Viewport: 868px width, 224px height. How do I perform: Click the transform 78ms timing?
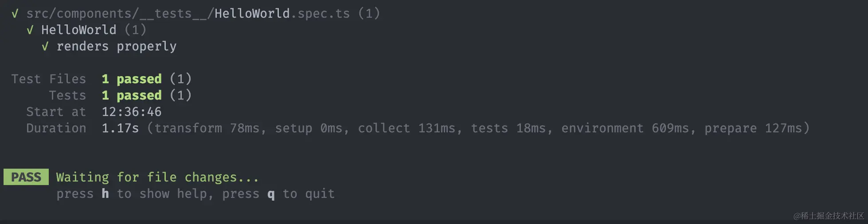(207, 128)
